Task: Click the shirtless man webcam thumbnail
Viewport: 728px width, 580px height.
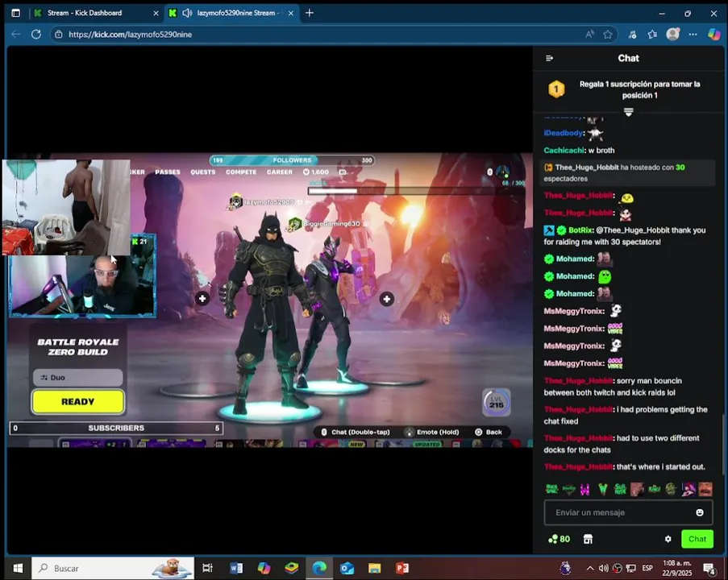Action: pyautogui.click(x=66, y=207)
